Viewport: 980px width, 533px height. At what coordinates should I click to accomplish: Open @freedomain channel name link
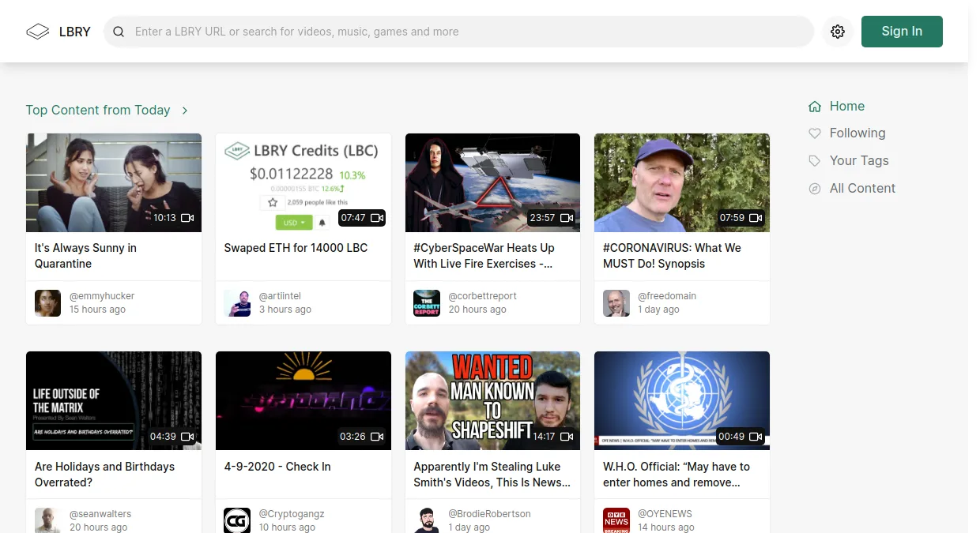tap(667, 296)
